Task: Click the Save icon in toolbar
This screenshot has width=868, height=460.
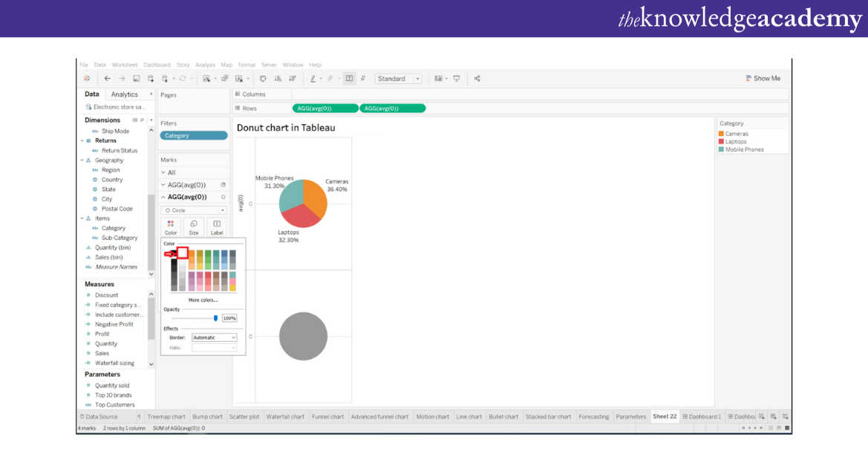Action: 137,79
